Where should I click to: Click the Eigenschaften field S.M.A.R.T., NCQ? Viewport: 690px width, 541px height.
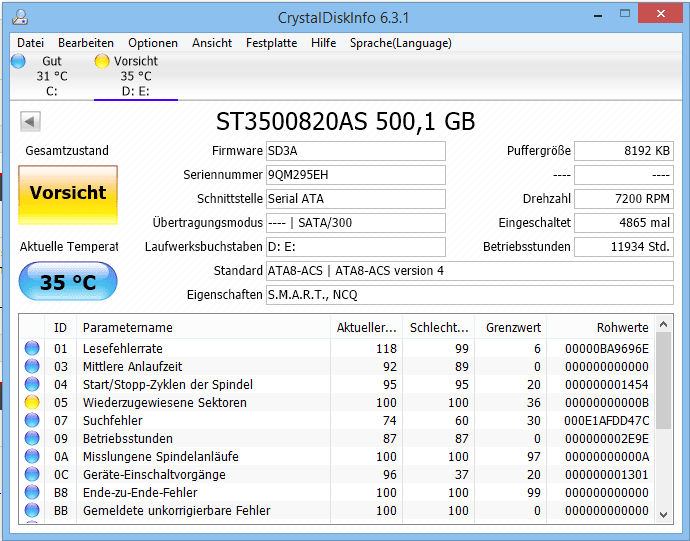coord(470,294)
